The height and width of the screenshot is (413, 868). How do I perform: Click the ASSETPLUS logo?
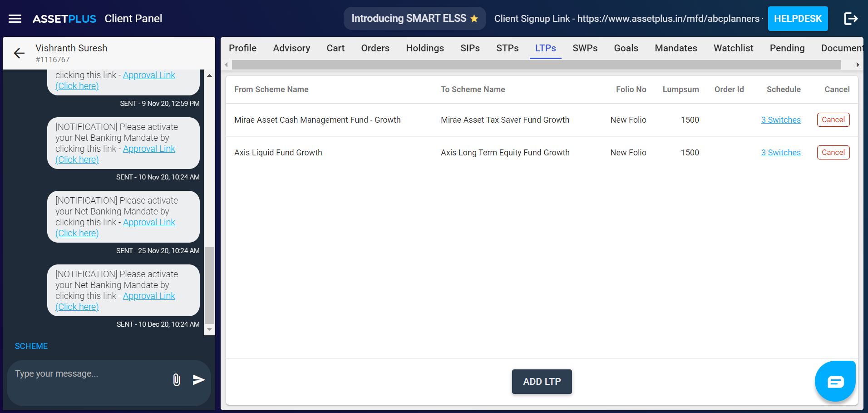pyautogui.click(x=64, y=19)
